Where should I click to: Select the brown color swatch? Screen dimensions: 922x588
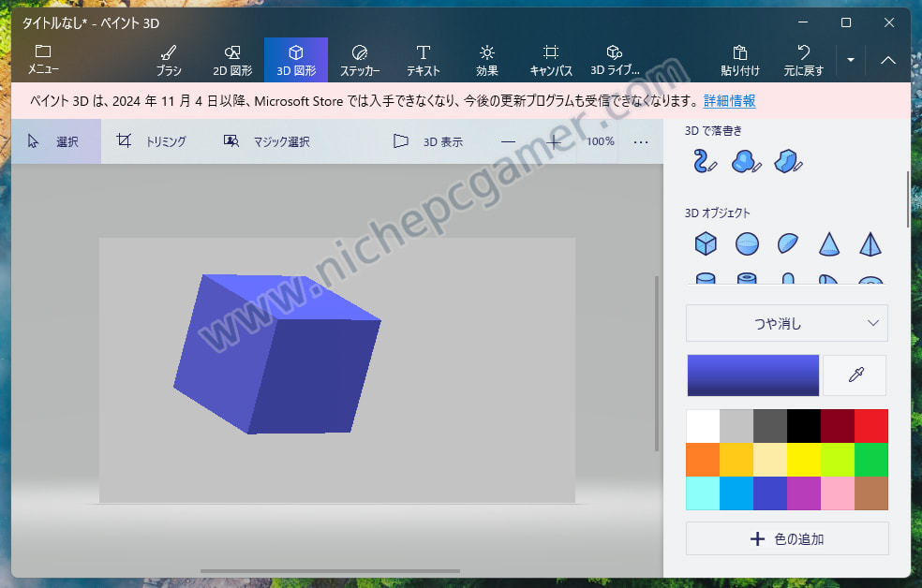click(x=871, y=492)
